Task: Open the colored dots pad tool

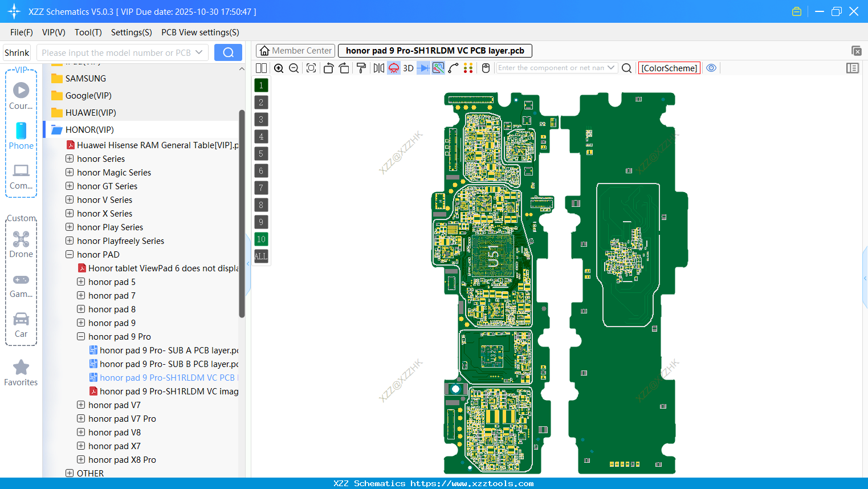Action: (x=468, y=68)
